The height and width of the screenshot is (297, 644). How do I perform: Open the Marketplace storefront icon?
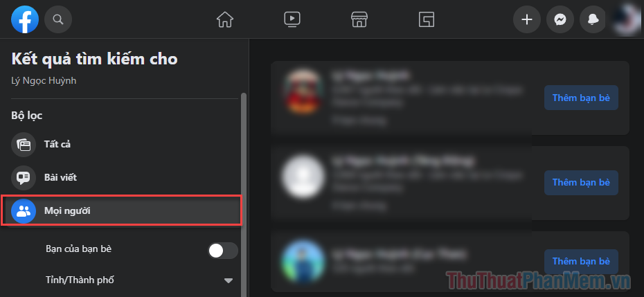click(x=359, y=19)
